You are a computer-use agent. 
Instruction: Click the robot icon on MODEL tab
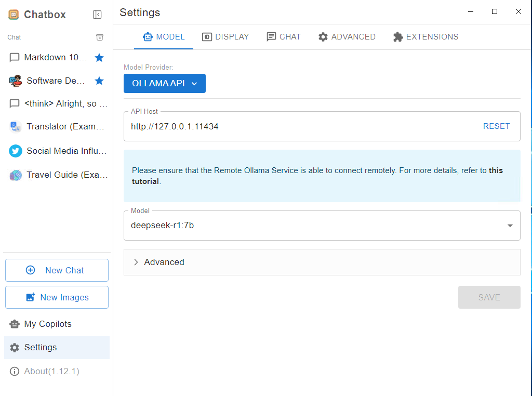148,37
